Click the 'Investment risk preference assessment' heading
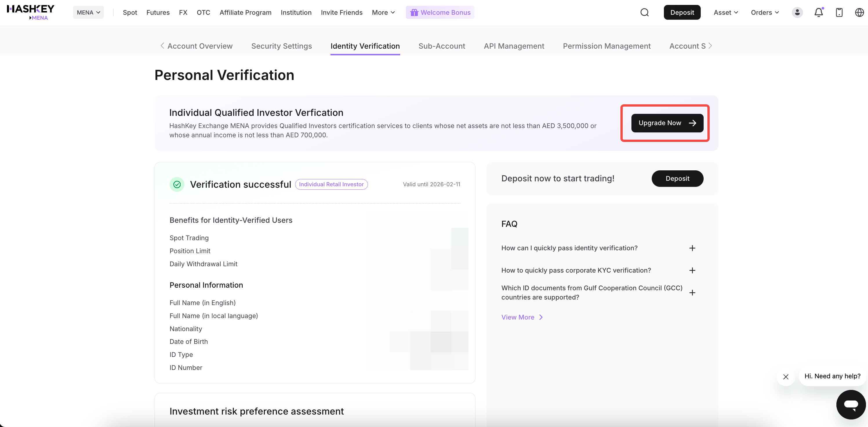This screenshot has height=427, width=868. pyautogui.click(x=256, y=411)
